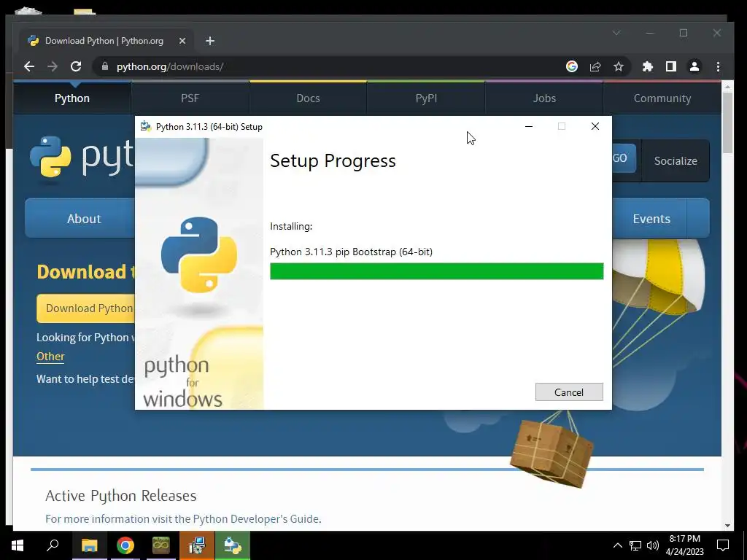Click the yellow Download Python button
Image resolution: width=747 pixels, height=560 pixels.
pyautogui.click(x=86, y=308)
